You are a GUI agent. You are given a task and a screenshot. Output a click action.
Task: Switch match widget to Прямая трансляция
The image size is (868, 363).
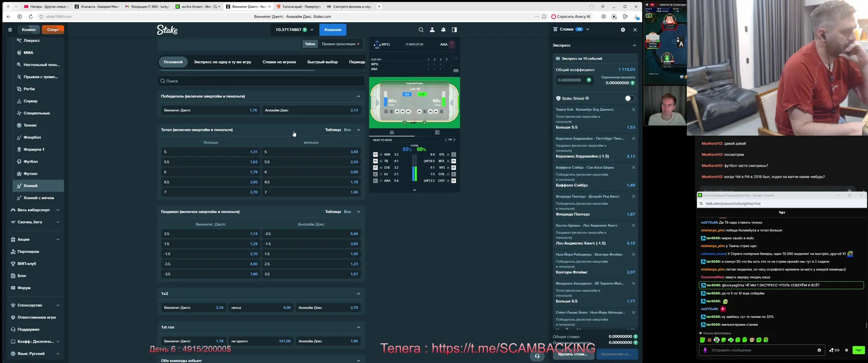point(341,44)
